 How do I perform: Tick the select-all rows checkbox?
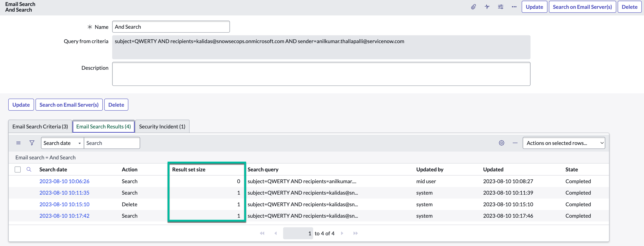click(17, 169)
